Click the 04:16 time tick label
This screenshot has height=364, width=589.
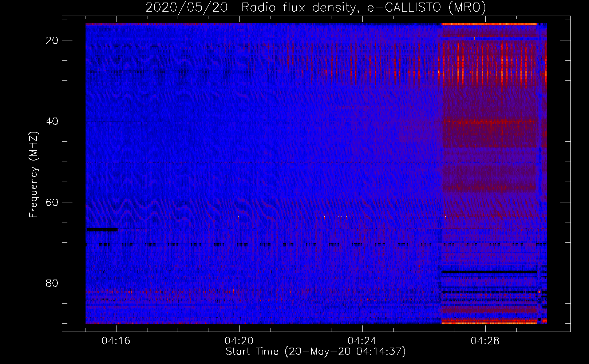tap(116, 341)
